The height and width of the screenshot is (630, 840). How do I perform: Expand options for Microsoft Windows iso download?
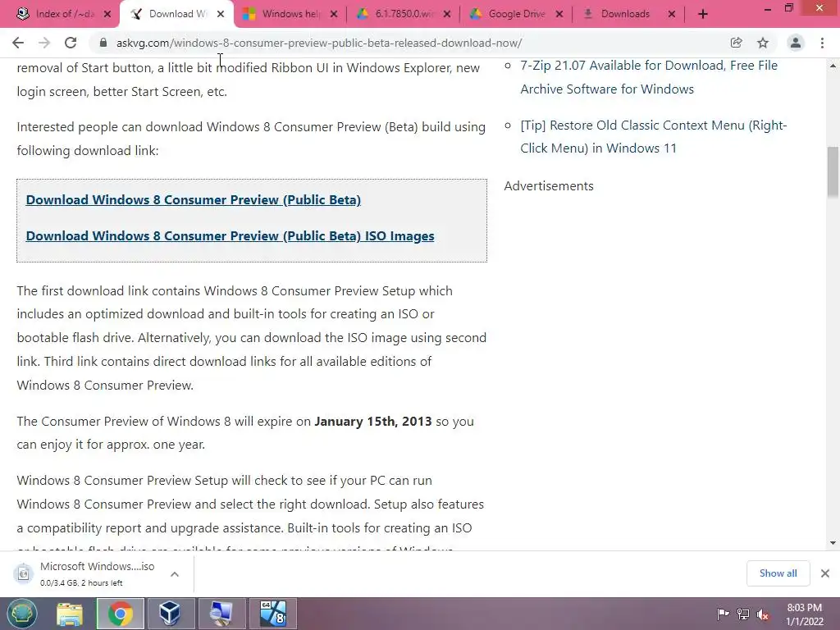175,573
